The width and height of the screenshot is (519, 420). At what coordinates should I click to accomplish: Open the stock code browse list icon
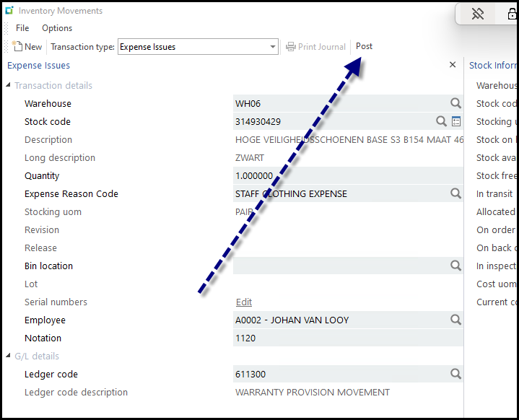pos(456,121)
